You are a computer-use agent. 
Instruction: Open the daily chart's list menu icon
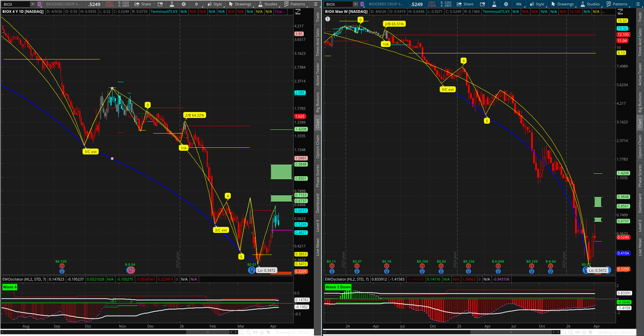click(316, 4)
